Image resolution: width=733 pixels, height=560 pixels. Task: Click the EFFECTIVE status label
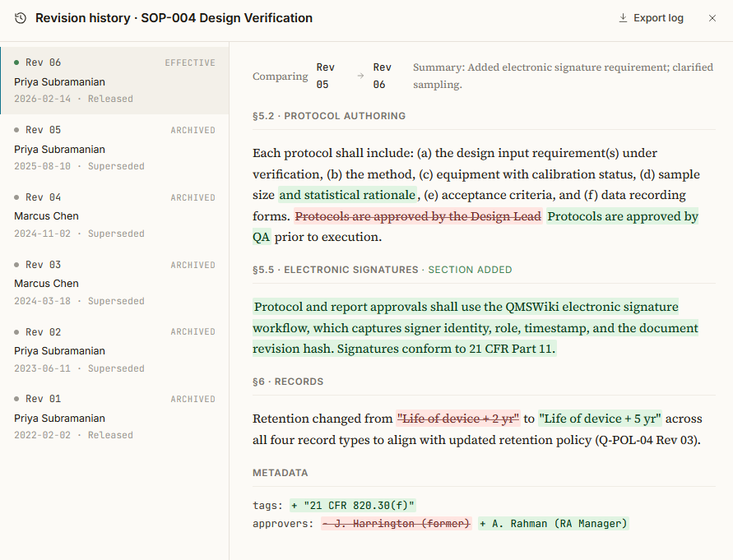click(190, 62)
